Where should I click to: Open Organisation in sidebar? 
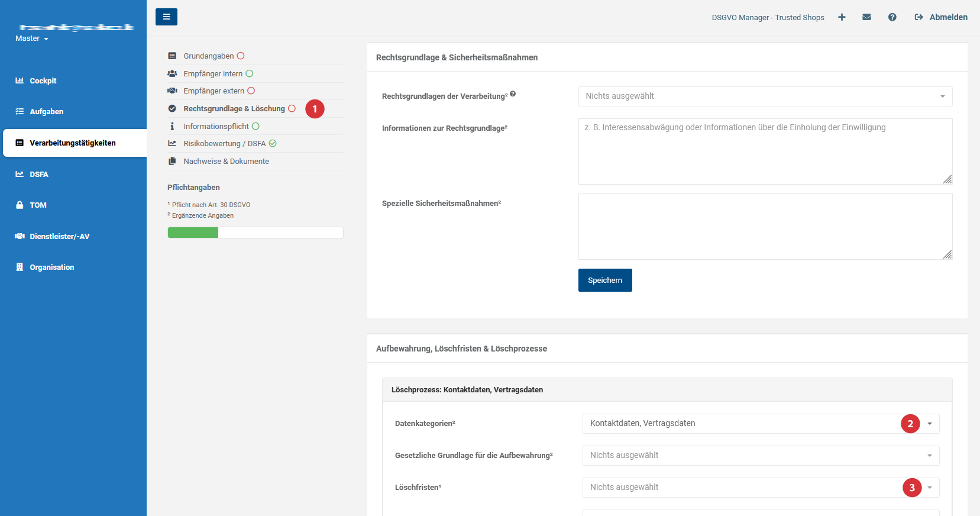52,267
